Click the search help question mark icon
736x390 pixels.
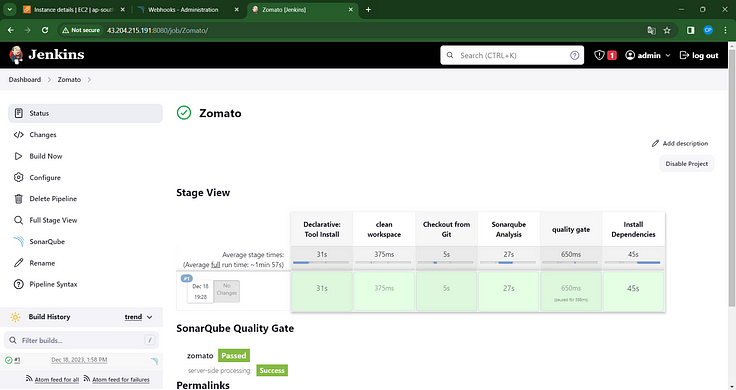coord(575,55)
